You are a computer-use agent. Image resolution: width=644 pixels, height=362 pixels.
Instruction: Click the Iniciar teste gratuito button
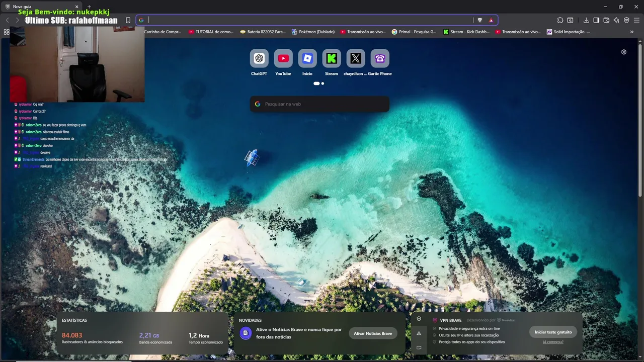[553, 332]
